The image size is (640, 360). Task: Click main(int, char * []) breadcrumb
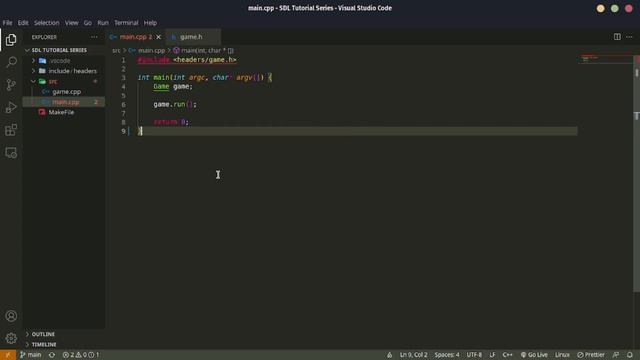(x=203, y=50)
